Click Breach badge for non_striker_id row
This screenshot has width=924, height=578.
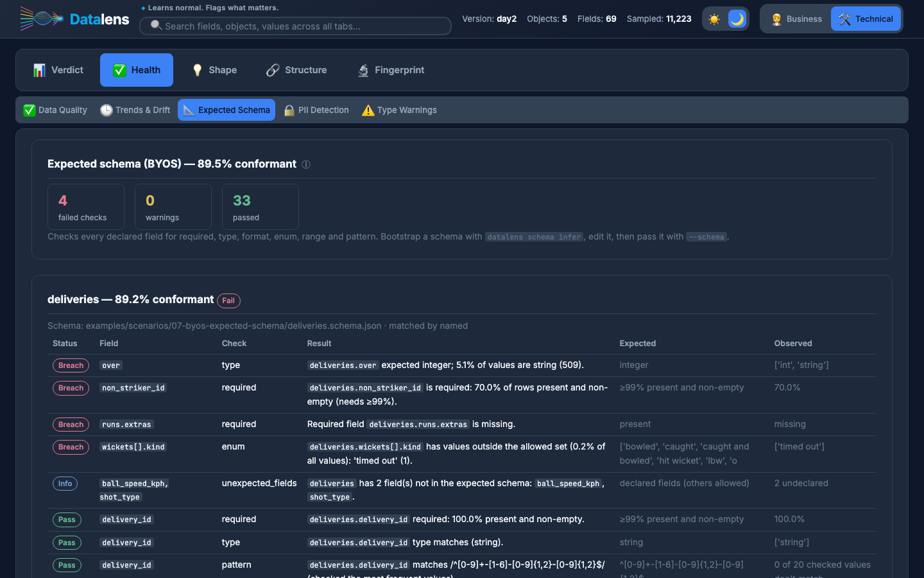71,388
